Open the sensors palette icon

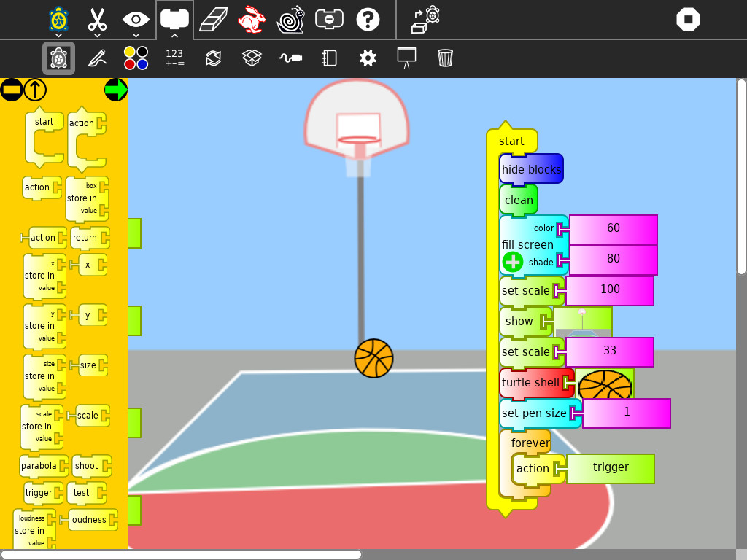[290, 58]
